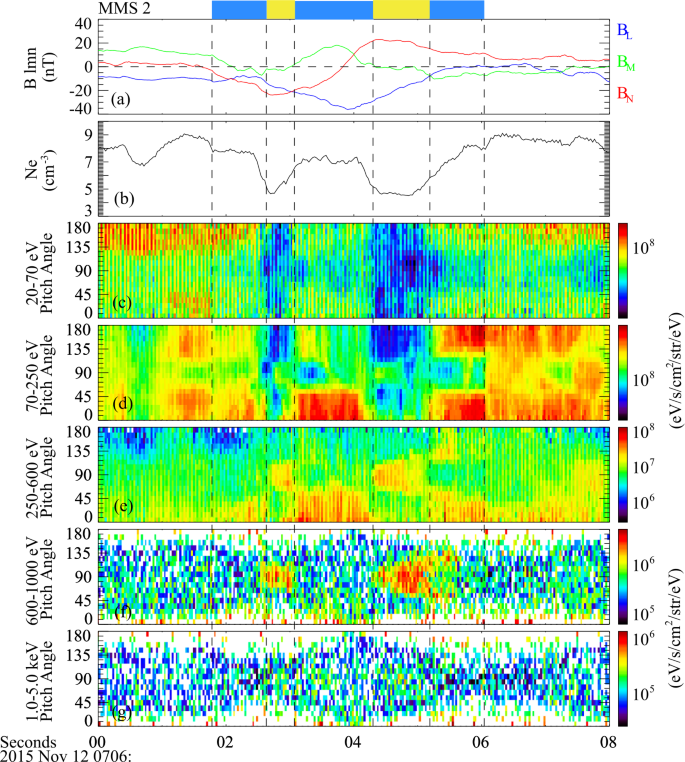Click the '600-1000 eV Pitch Angle' axis label
This screenshot has width=685, height=762.
pos(39,577)
